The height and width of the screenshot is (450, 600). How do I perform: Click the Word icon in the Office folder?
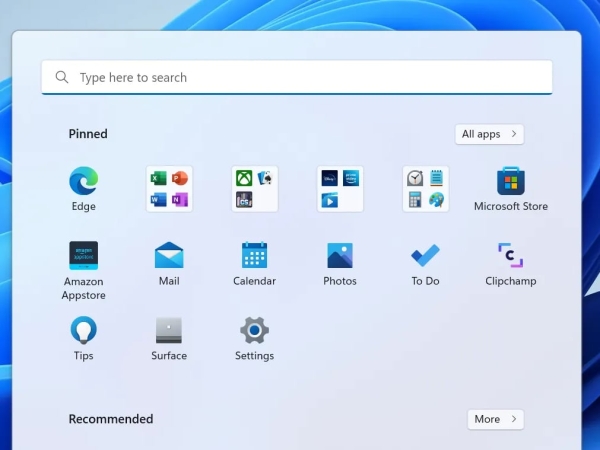[x=158, y=199]
